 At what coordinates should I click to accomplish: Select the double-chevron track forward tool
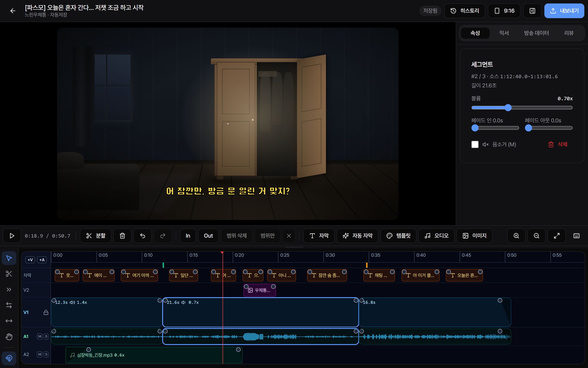(x=9, y=289)
